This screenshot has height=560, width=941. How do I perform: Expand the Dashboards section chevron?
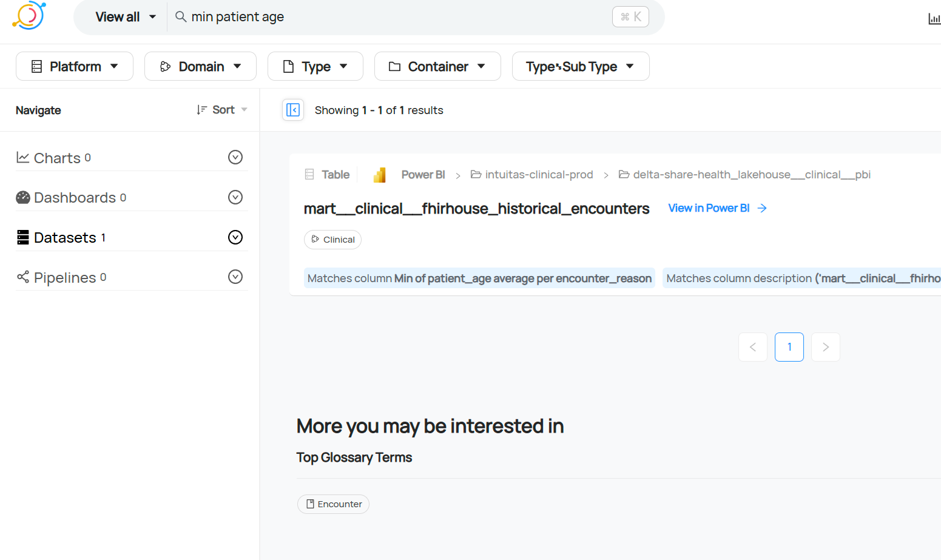coord(235,197)
